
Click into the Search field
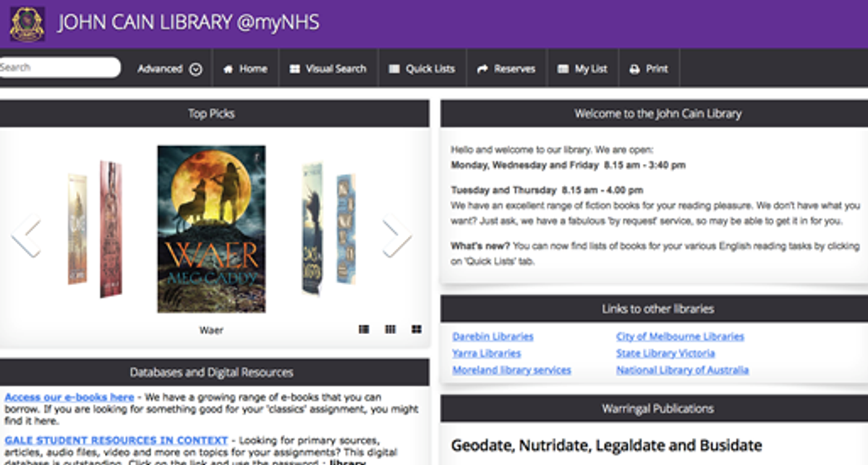point(59,67)
